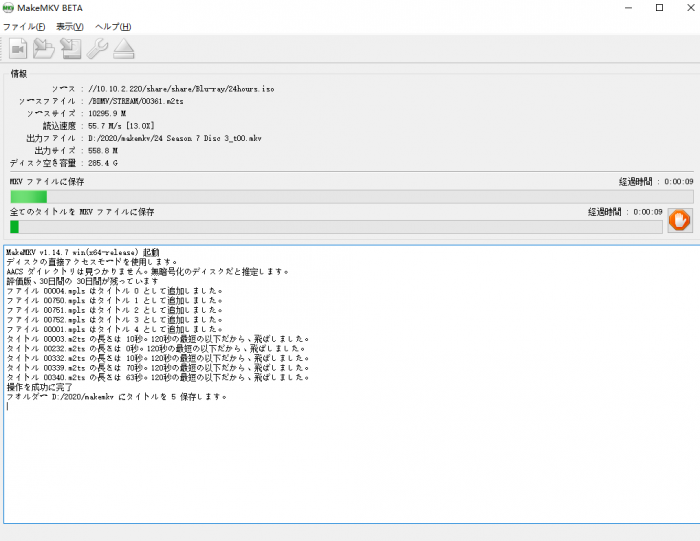Eject disc using the eject icon
Image resolution: width=700 pixels, height=541 pixels.
pyautogui.click(x=124, y=49)
